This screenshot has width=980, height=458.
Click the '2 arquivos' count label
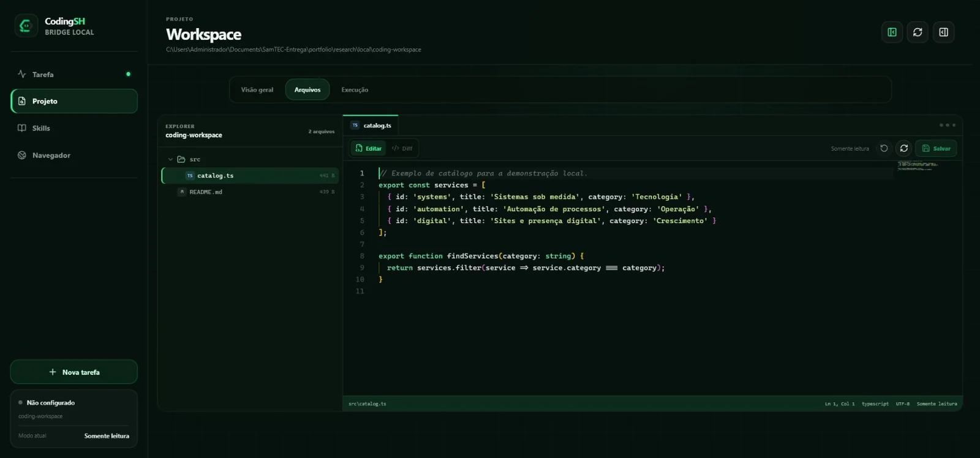[x=322, y=132]
